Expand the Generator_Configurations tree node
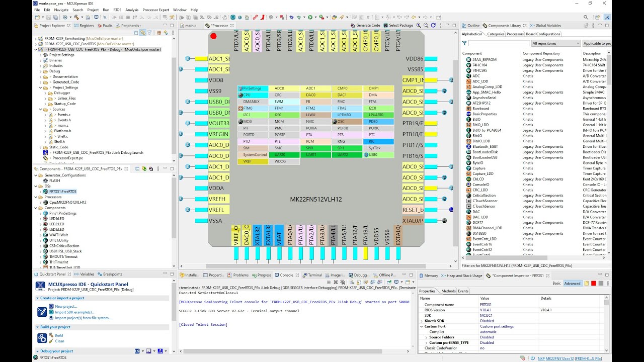644x362 pixels. (36, 175)
